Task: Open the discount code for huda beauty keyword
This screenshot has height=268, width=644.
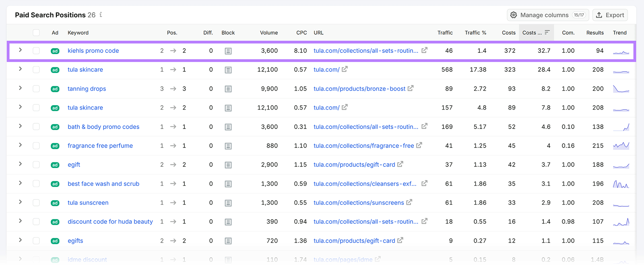Action: (110, 222)
